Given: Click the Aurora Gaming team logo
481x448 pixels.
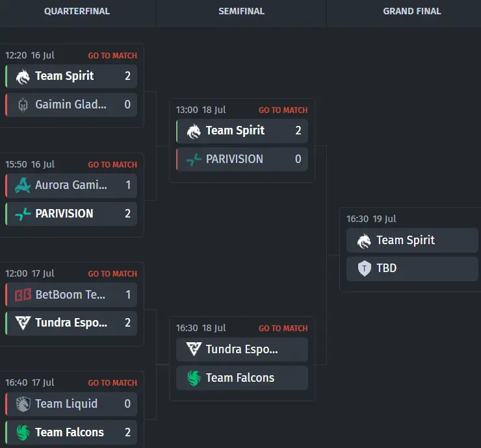Looking at the screenshot, I should click(23, 186).
